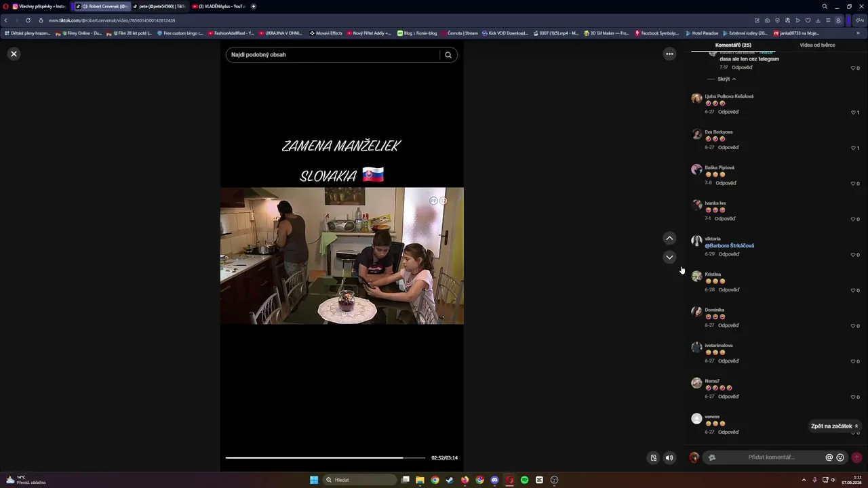The height and width of the screenshot is (488, 868).
Task: Open the emoji picker in comment box
Action: point(840,457)
